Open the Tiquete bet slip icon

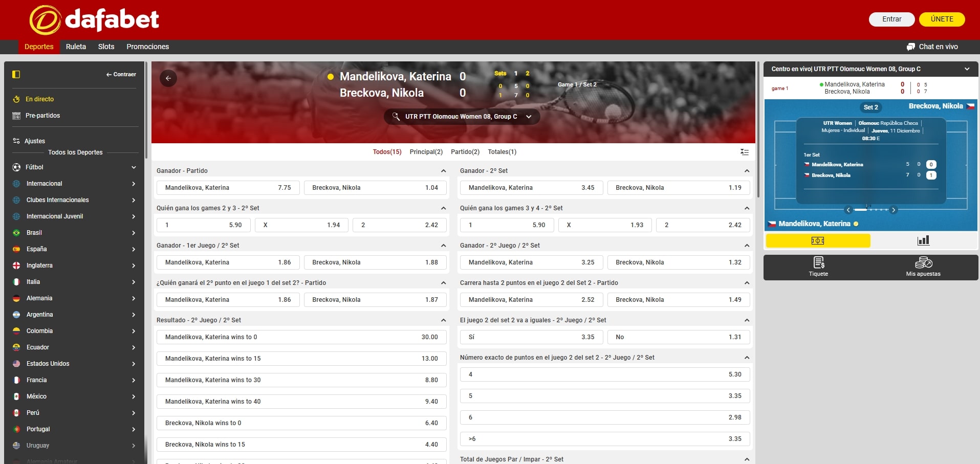[x=818, y=263]
